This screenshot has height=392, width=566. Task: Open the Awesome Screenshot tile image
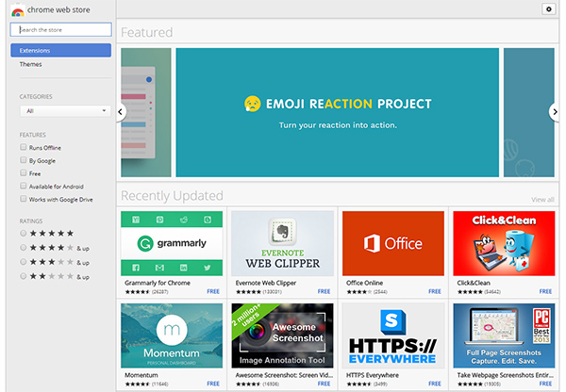click(283, 335)
